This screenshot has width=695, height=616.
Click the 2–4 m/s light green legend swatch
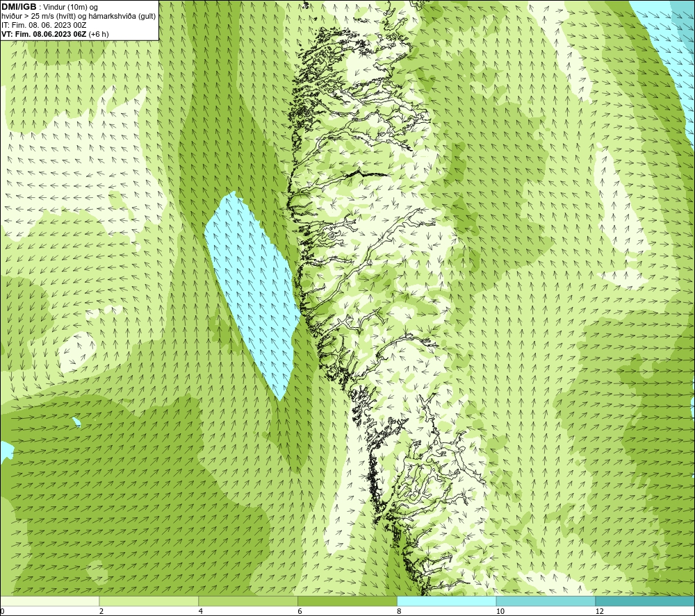coord(149,601)
